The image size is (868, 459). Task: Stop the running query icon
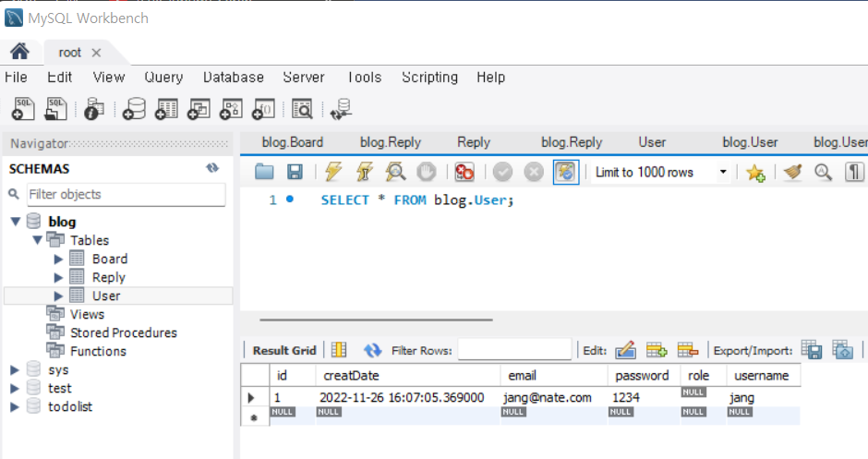click(427, 172)
